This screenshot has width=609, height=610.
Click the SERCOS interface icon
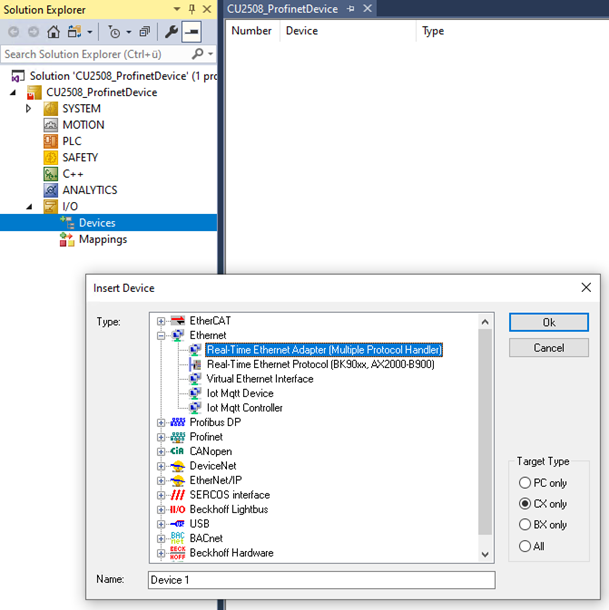(x=177, y=495)
